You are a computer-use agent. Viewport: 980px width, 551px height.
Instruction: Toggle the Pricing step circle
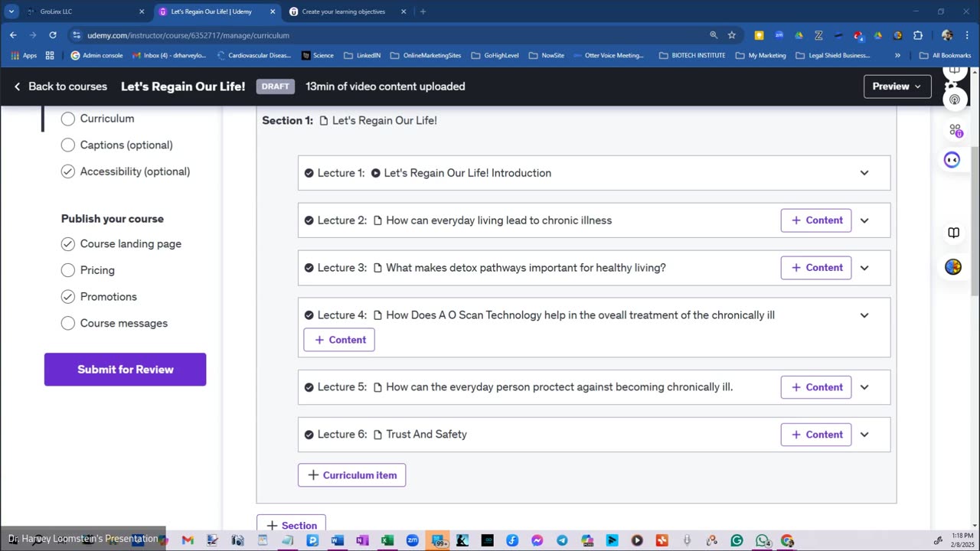[68, 270]
